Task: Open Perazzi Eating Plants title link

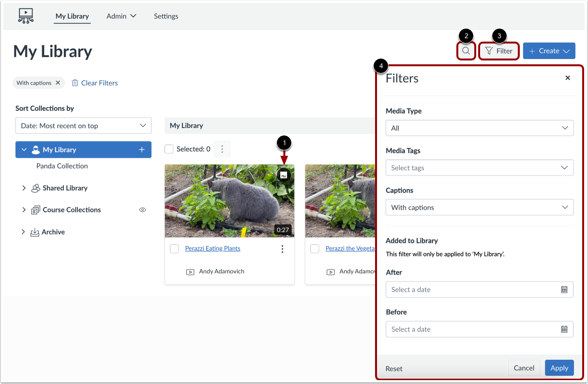Action: click(x=213, y=248)
